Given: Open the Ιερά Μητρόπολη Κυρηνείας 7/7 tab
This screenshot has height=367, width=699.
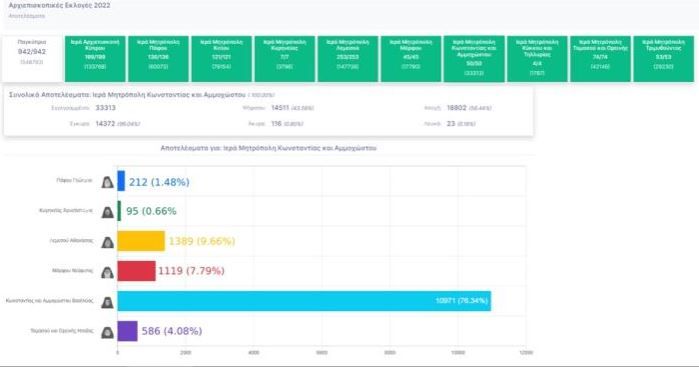Looking at the screenshot, I should pyautogui.click(x=284, y=59).
